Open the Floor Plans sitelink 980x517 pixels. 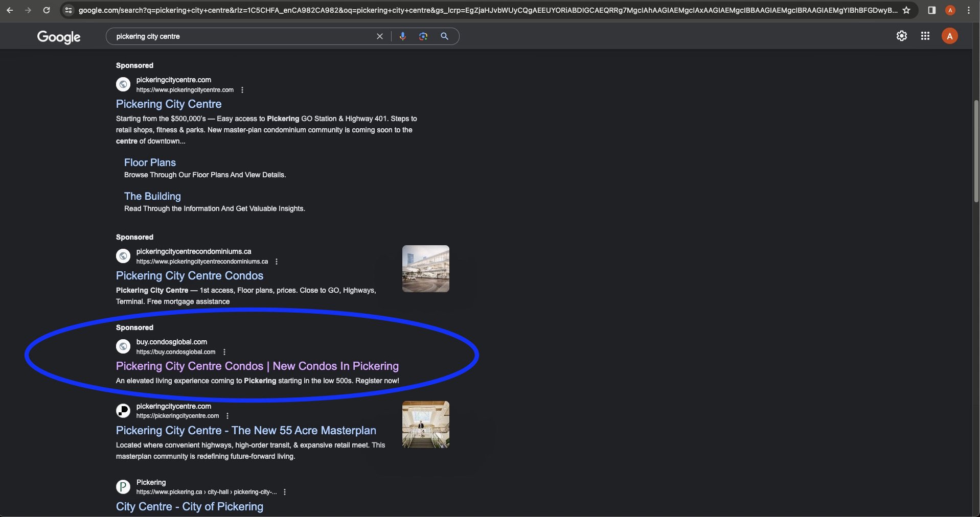coord(150,162)
